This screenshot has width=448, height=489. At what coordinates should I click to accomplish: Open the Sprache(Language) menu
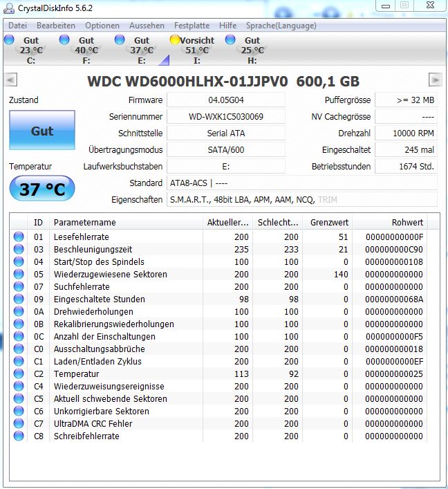tap(281, 26)
